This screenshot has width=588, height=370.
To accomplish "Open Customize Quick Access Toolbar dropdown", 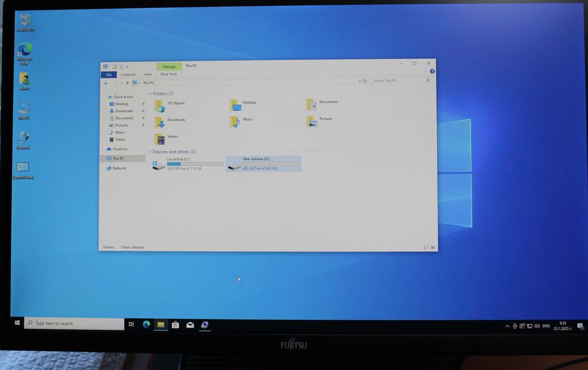I will click(x=127, y=67).
